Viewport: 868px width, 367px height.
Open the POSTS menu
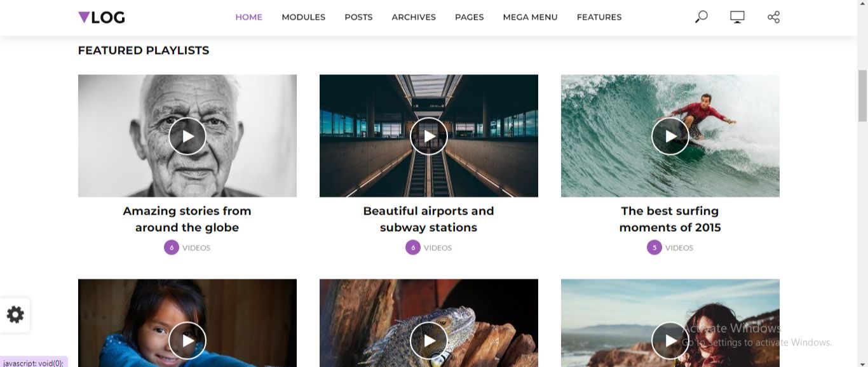click(358, 17)
